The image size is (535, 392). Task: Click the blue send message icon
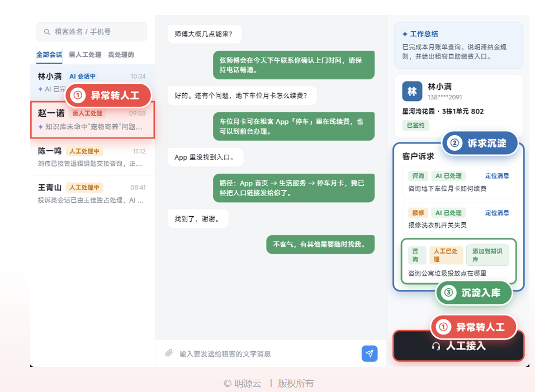370,353
